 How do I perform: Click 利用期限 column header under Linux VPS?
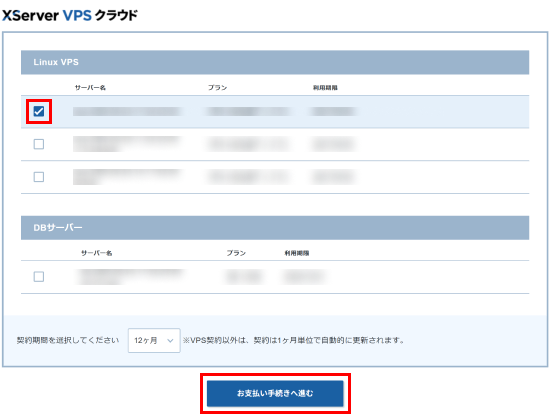(x=325, y=88)
